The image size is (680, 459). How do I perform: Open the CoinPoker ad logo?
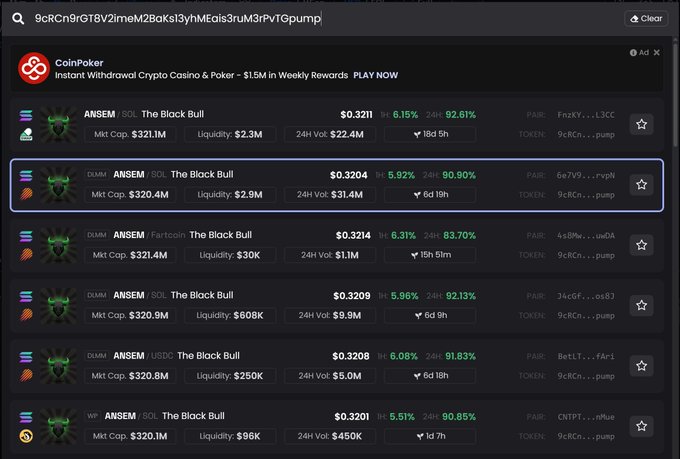(34, 68)
